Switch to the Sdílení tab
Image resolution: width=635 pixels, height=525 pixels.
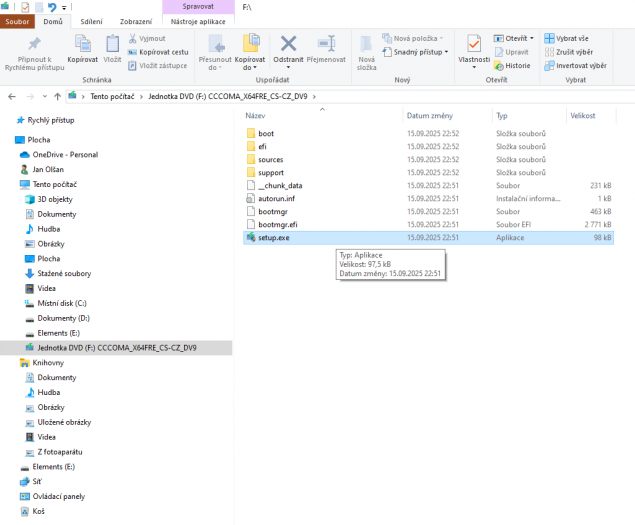(x=92, y=21)
